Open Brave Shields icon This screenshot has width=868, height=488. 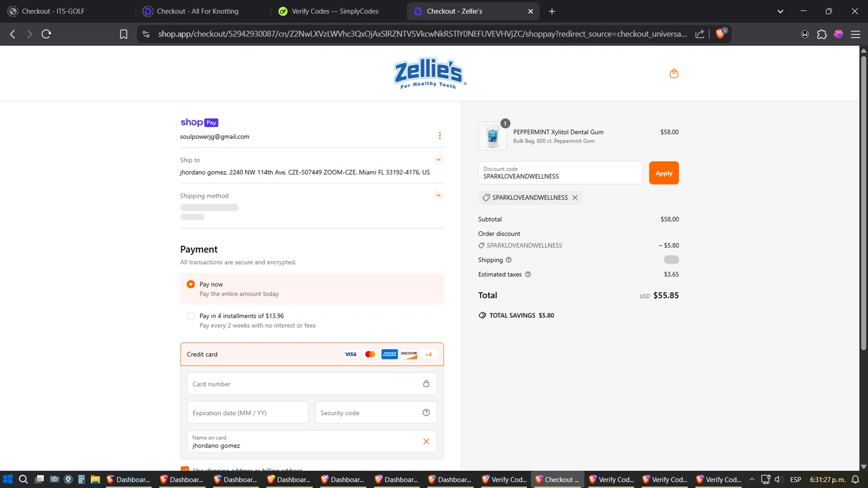[x=721, y=34]
